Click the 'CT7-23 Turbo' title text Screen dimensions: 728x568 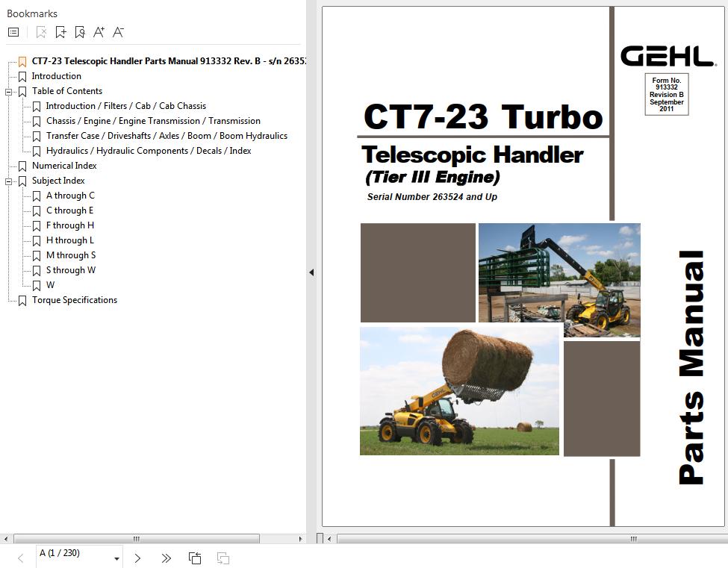[483, 116]
